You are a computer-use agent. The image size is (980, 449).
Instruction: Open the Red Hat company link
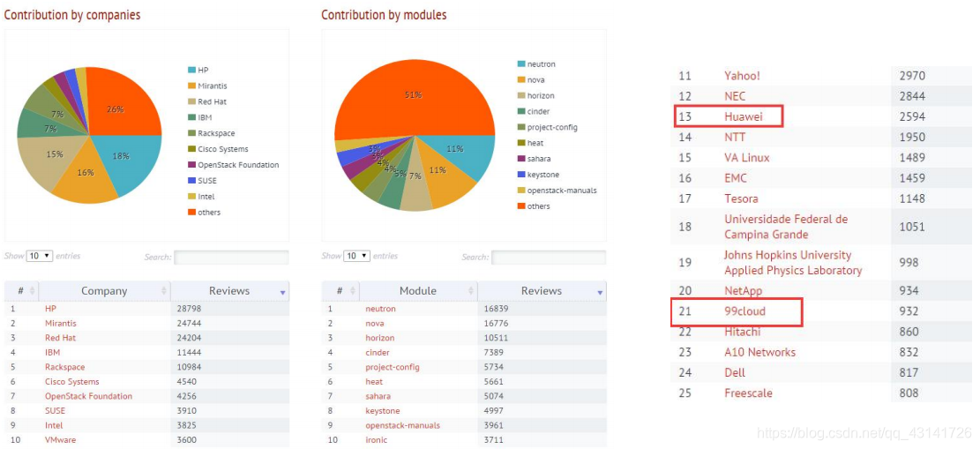(59, 338)
